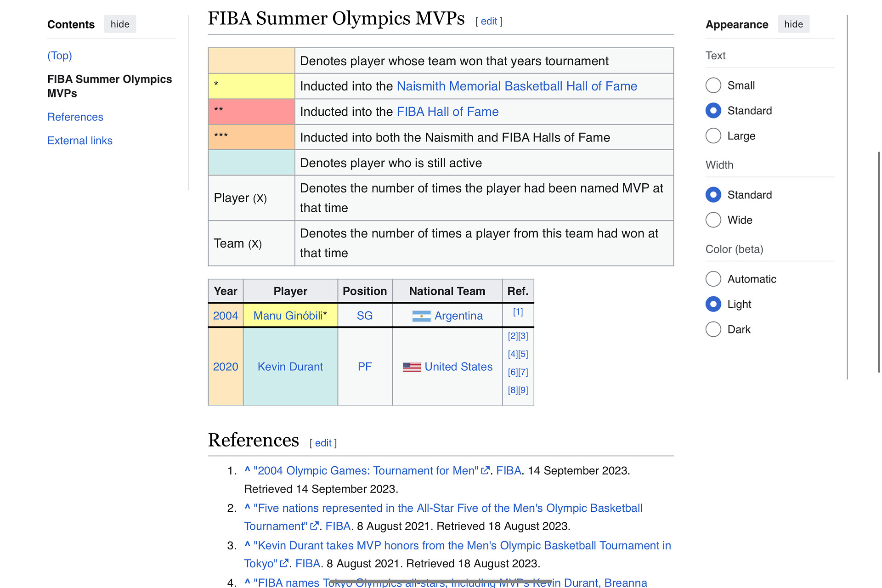The height and width of the screenshot is (588, 882).
Task: Open Naismith Memorial Basketball Hall of Fame link
Action: tap(517, 86)
